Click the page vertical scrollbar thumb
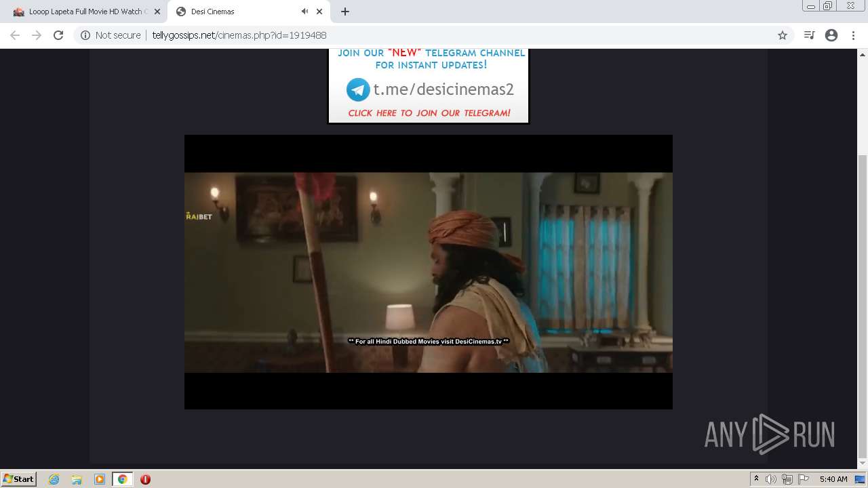This screenshot has width=868, height=488. pyautogui.click(x=863, y=305)
